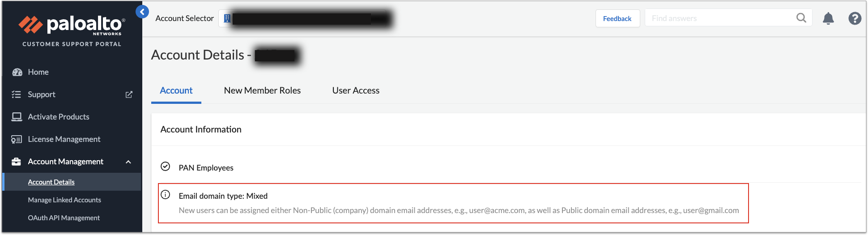Screen dimensions: 868x235
Task: Click the help question mark icon
Action: click(x=855, y=18)
